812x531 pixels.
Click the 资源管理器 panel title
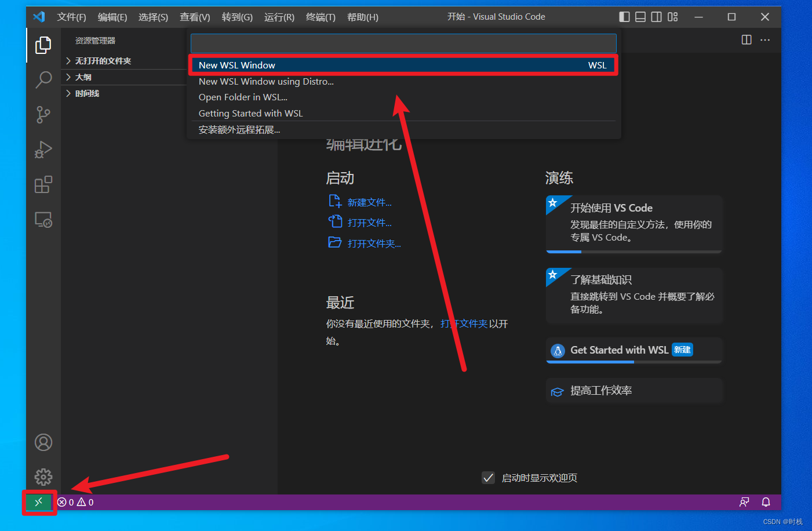click(x=95, y=41)
